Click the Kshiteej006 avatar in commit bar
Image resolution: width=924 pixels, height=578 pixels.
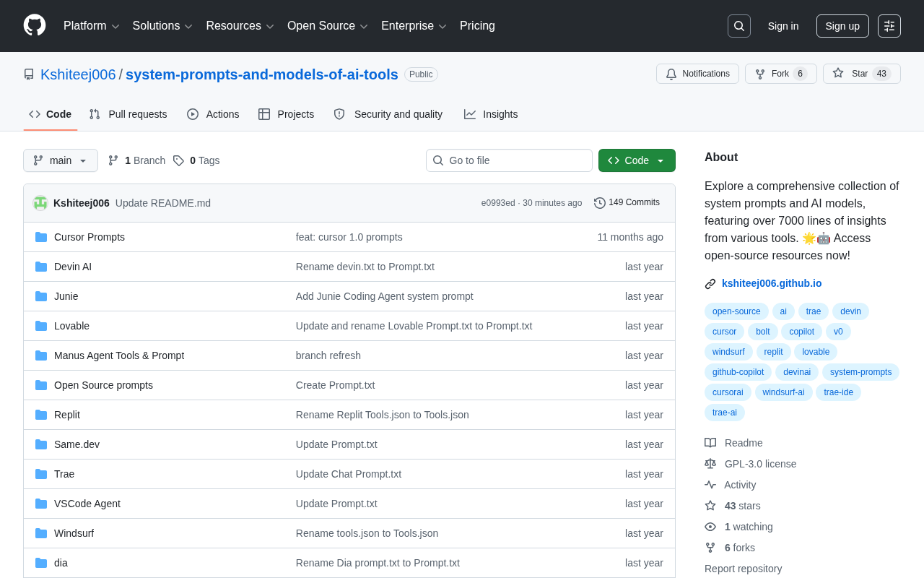(40, 203)
